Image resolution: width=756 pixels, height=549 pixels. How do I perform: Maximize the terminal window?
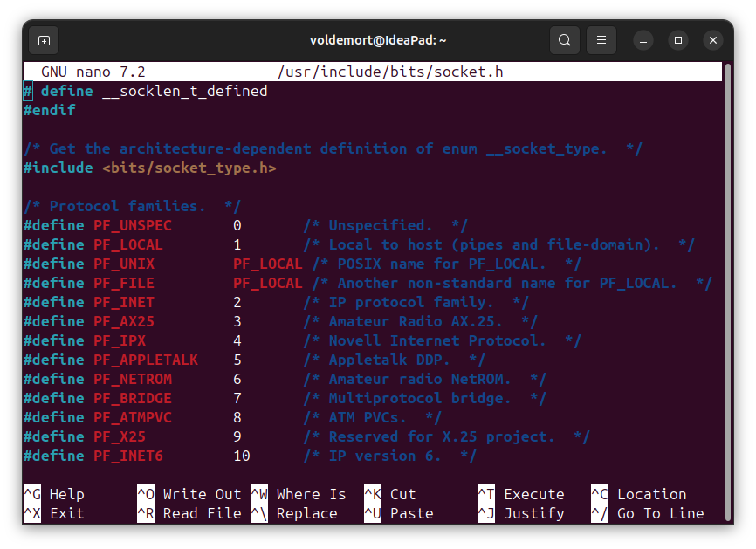tap(678, 40)
